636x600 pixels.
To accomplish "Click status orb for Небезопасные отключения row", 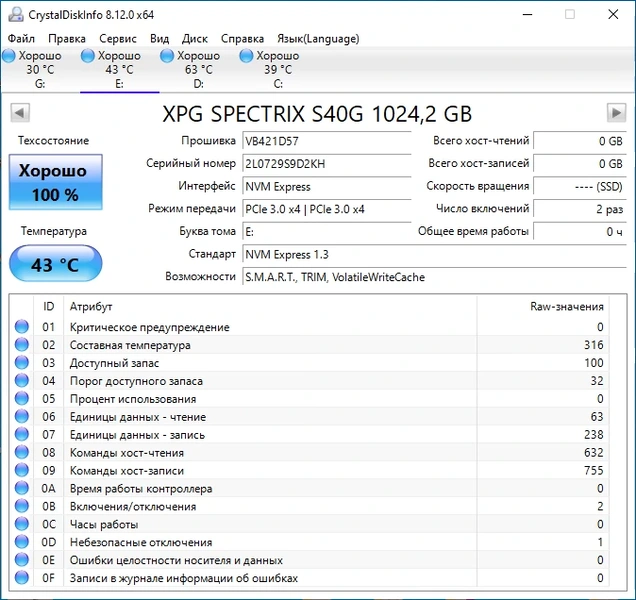I will tap(22, 542).
